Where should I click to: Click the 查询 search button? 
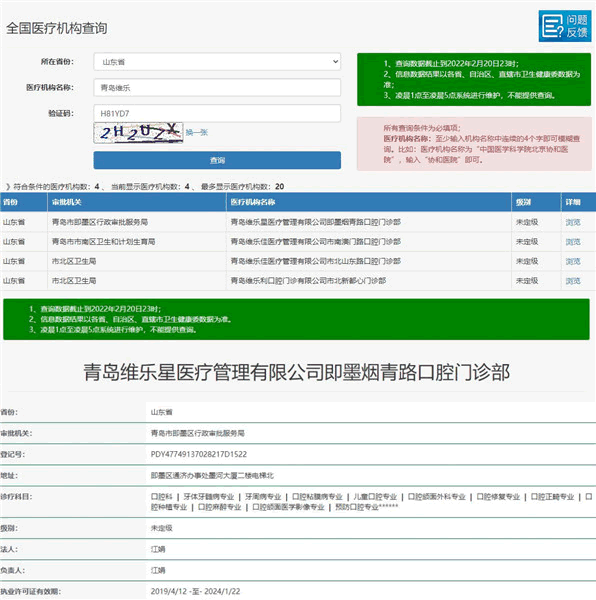217,160
